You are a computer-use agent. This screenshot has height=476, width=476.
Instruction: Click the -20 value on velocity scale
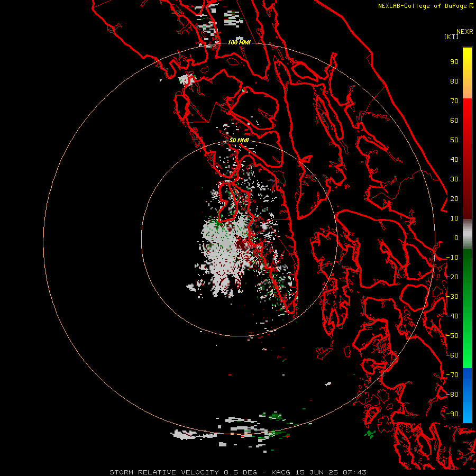click(x=452, y=277)
